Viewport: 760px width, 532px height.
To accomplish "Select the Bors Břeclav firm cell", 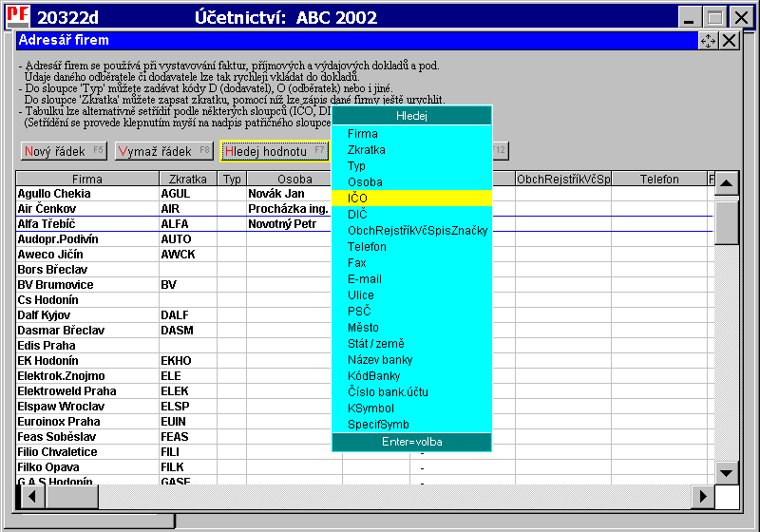I will 87,270.
